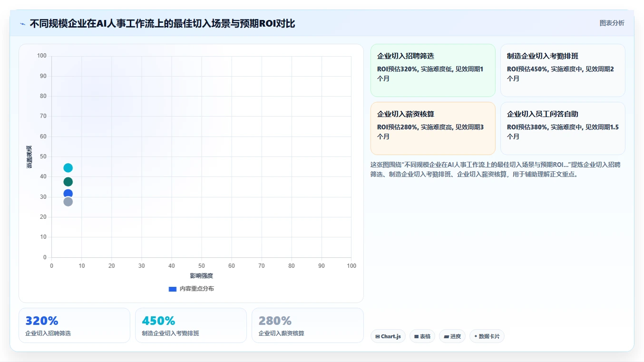Click text ROI预估280%, 实施难度高

[430, 132]
